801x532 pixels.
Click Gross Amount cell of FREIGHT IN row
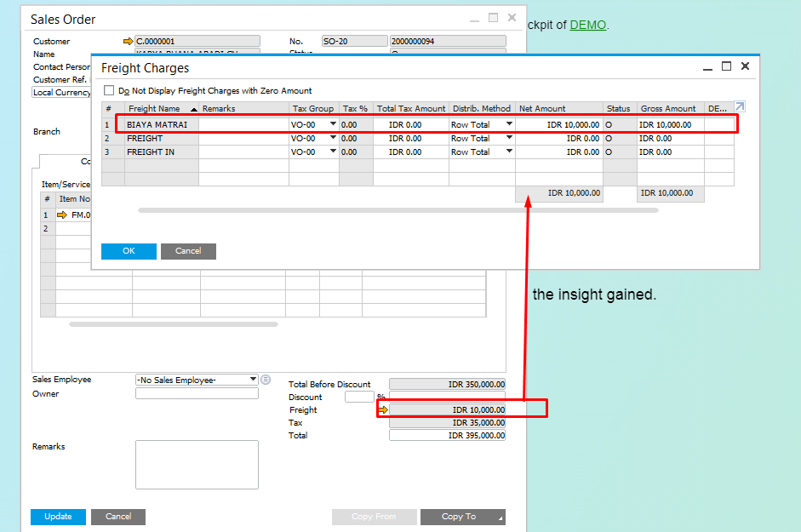[x=670, y=152]
